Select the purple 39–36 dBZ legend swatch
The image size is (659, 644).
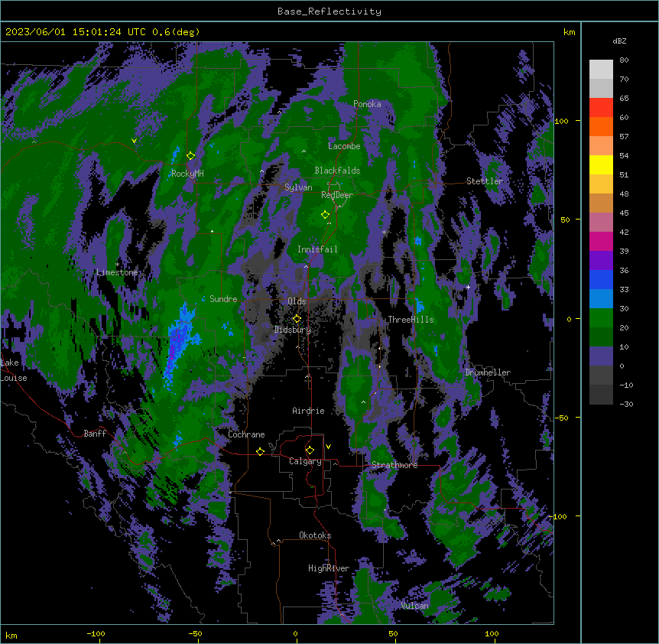click(x=601, y=261)
